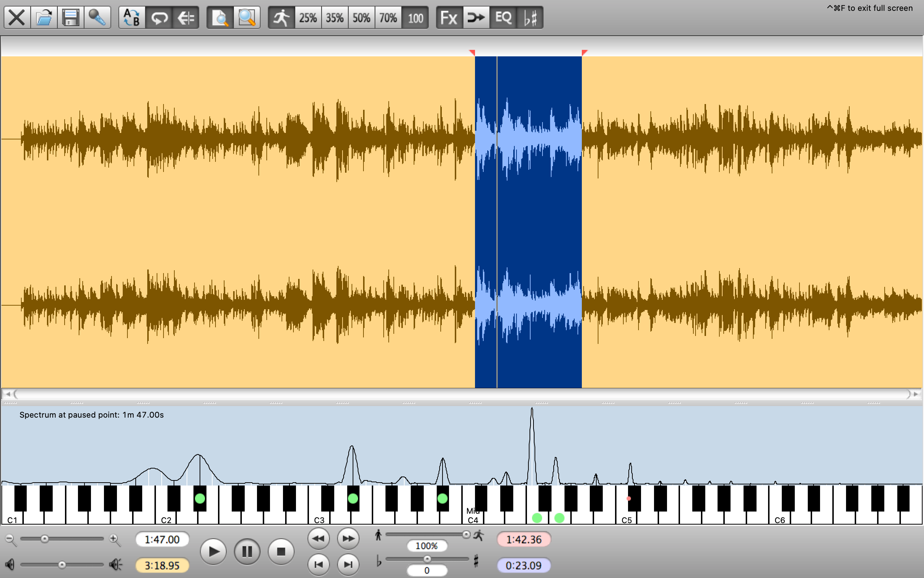The width and height of the screenshot is (924, 578).
Task: Set playback speed to 100
Action: pyautogui.click(x=415, y=18)
